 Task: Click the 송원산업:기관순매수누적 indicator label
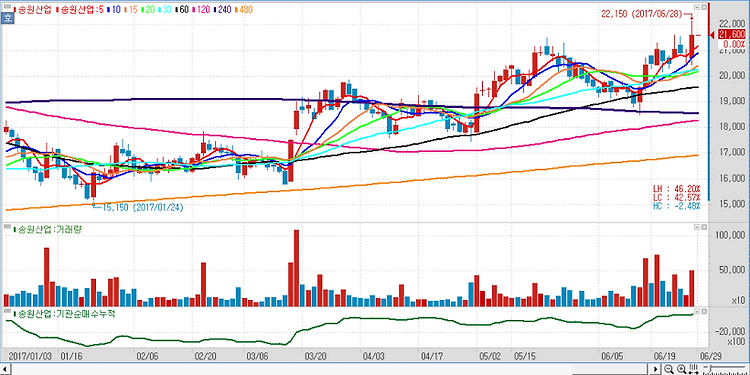(x=64, y=314)
